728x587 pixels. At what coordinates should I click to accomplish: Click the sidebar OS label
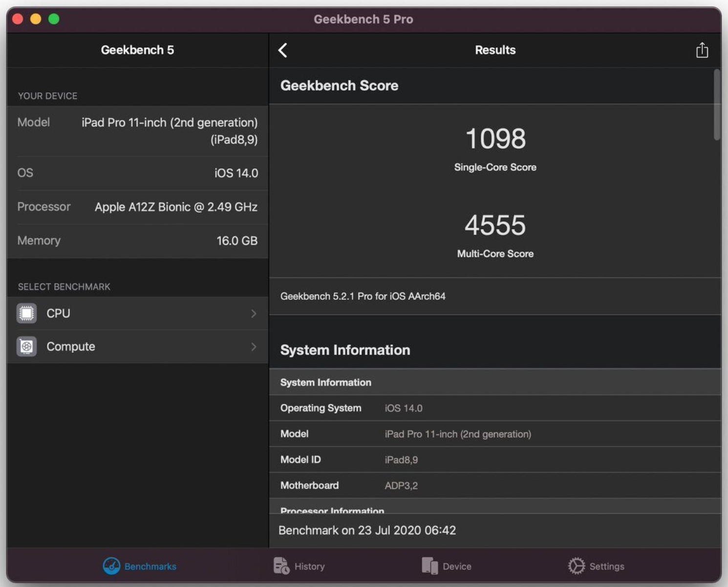25,173
